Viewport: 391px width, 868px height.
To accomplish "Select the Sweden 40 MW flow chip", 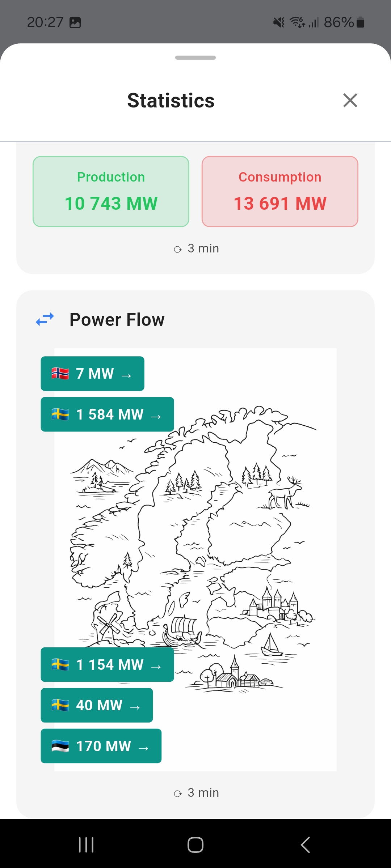I will point(97,705).
